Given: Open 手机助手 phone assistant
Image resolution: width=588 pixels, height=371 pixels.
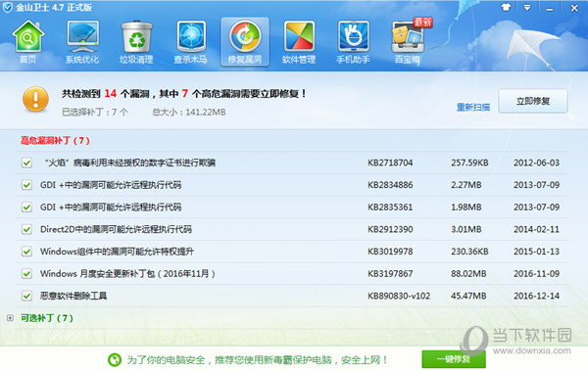Looking at the screenshot, I should coord(353,42).
